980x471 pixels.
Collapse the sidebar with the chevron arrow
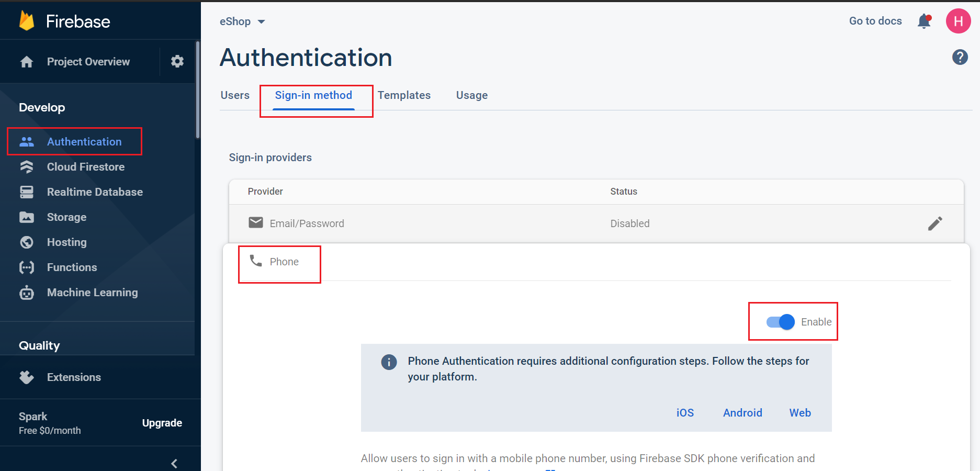174,463
